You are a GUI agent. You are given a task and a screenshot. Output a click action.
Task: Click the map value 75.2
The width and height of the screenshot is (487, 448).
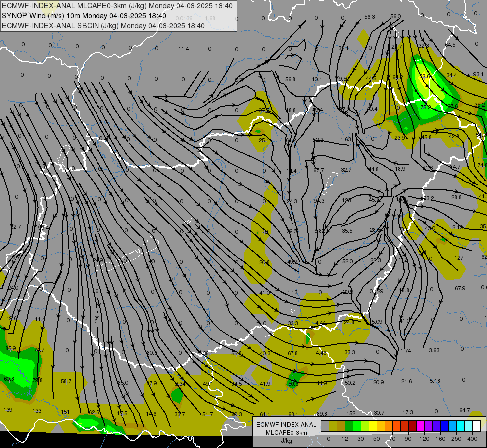426,107
